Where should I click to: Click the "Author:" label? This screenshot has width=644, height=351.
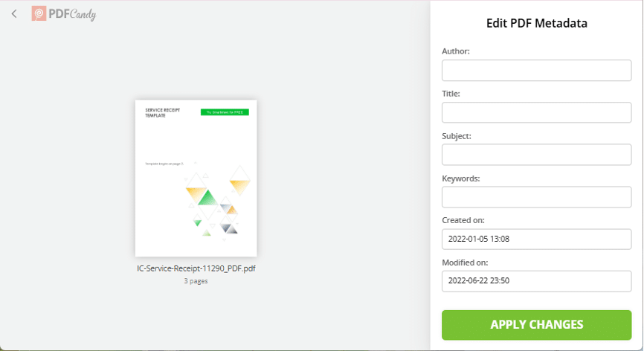(x=455, y=51)
